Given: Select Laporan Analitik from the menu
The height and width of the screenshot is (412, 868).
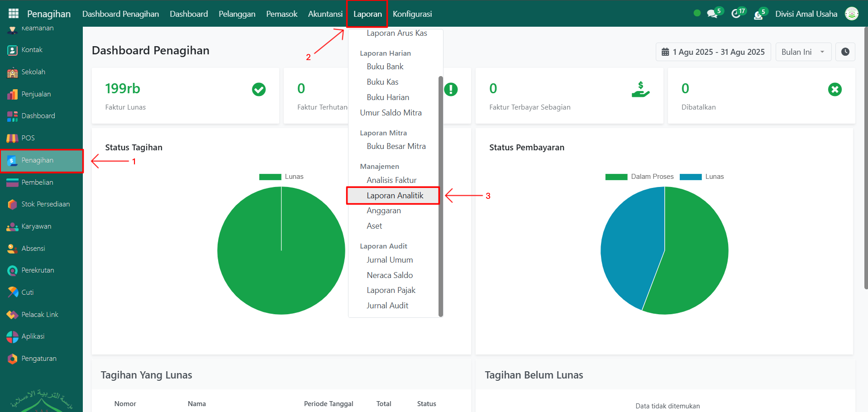Looking at the screenshot, I should pyautogui.click(x=395, y=196).
